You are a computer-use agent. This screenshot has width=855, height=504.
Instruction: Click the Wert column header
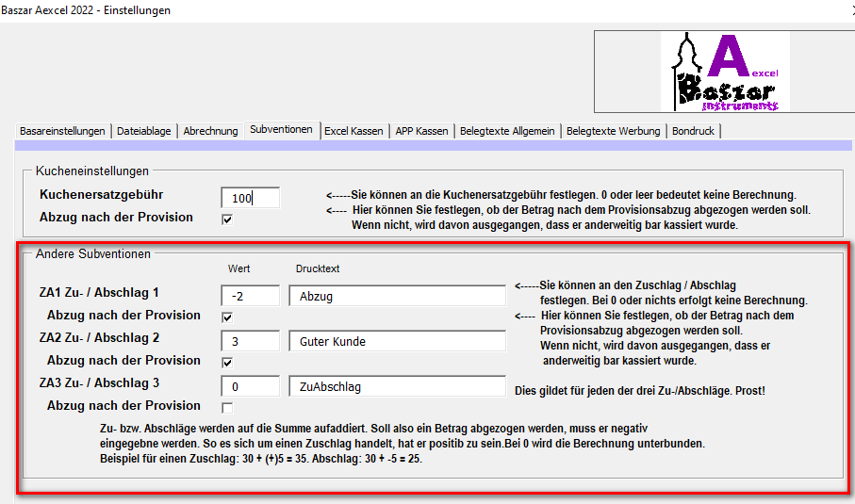238,268
